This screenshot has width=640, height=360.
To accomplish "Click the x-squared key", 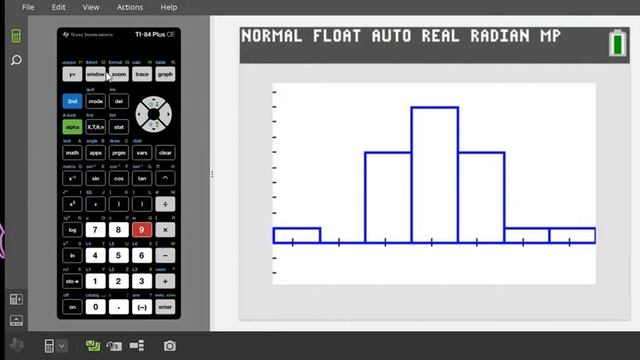I will point(72,204).
